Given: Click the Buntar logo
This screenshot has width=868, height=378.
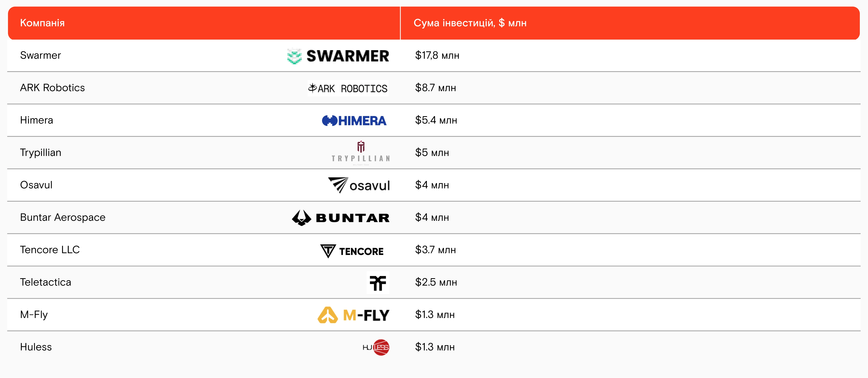Looking at the screenshot, I should [x=341, y=218].
